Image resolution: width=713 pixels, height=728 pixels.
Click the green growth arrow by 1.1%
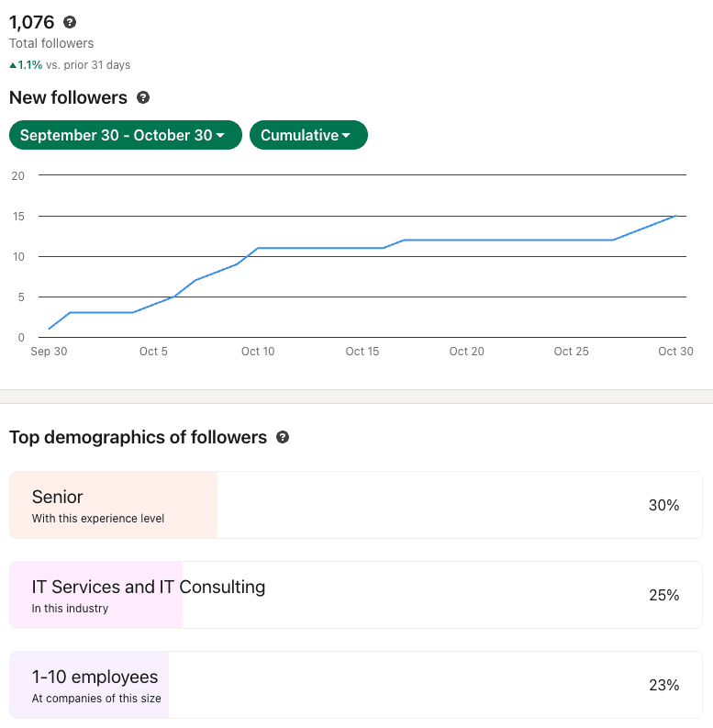(13, 65)
